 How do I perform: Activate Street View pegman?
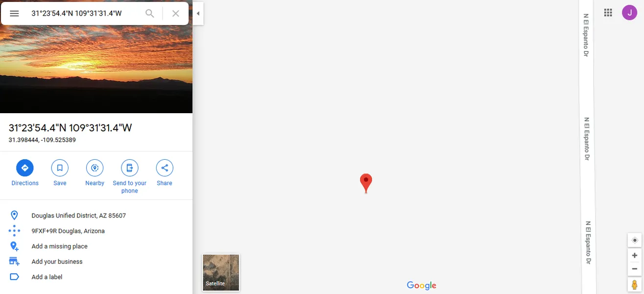pos(635,285)
